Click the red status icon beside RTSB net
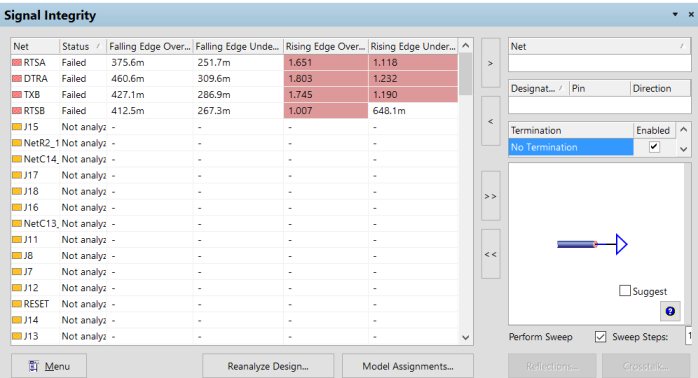 [x=17, y=111]
